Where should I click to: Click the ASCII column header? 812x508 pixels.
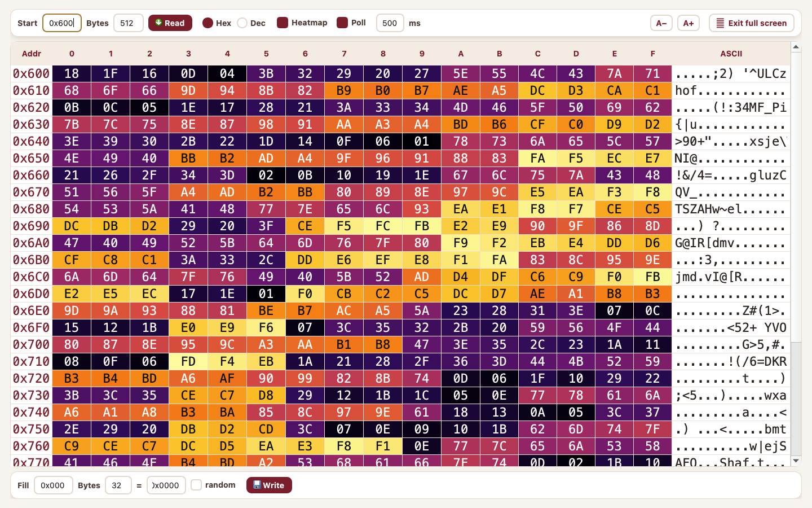pos(731,54)
